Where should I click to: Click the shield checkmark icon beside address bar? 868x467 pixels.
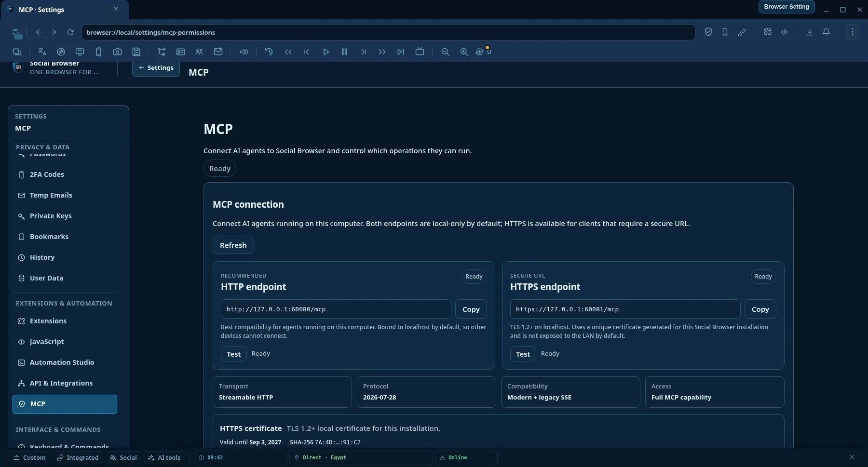tap(708, 32)
